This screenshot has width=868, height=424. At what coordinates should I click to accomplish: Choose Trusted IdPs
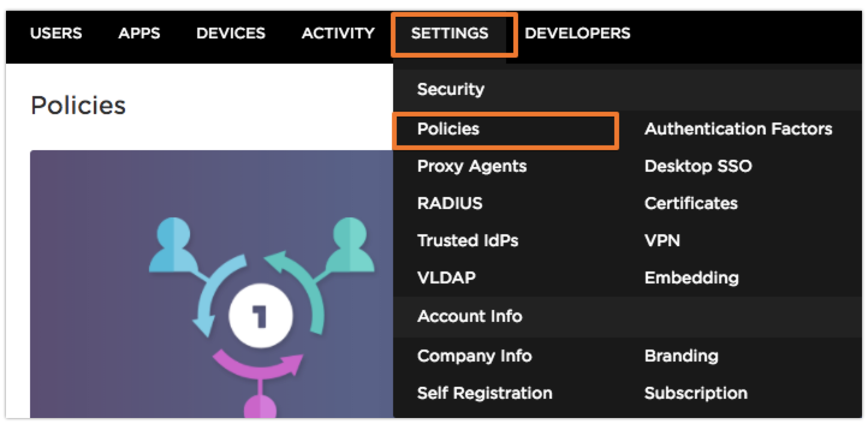pyautogui.click(x=468, y=241)
